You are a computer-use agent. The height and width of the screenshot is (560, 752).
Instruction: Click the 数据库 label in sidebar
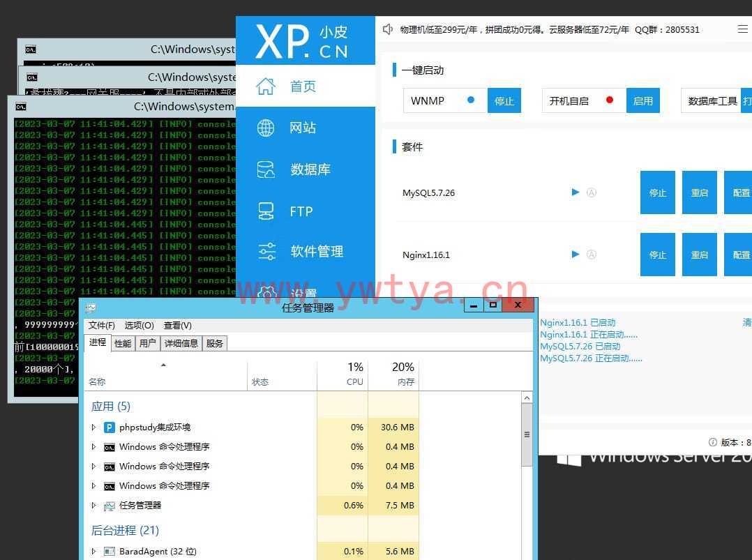310,169
